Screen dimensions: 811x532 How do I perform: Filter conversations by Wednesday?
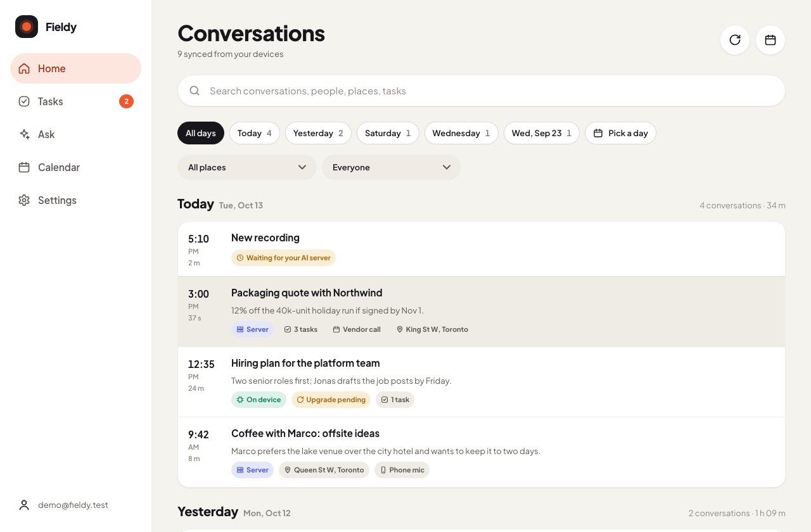(x=461, y=133)
